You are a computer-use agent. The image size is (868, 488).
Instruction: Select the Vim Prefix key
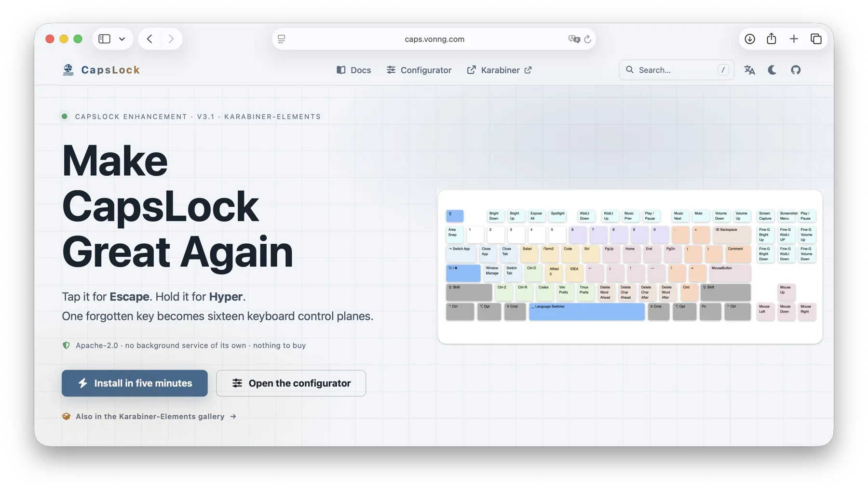tap(566, 292)
